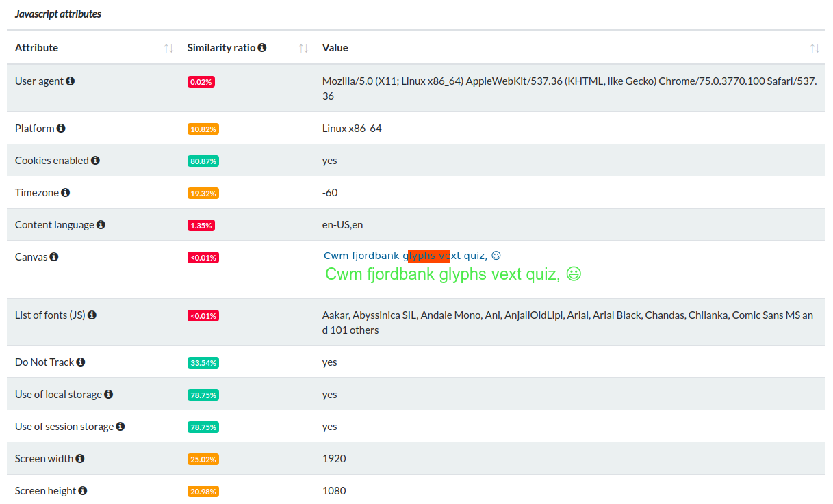
Task: Click the small blue canvas text with orange block
Action: 413,256
